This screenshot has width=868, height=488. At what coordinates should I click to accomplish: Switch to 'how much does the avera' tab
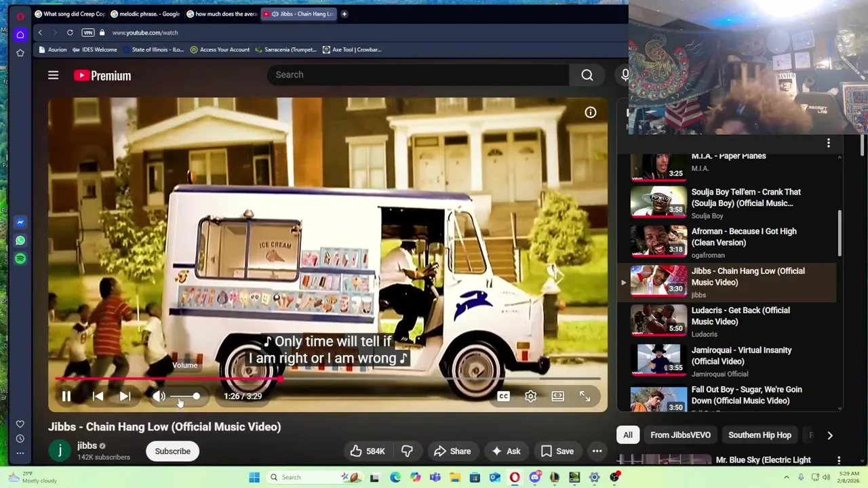(x=221, y=14)
